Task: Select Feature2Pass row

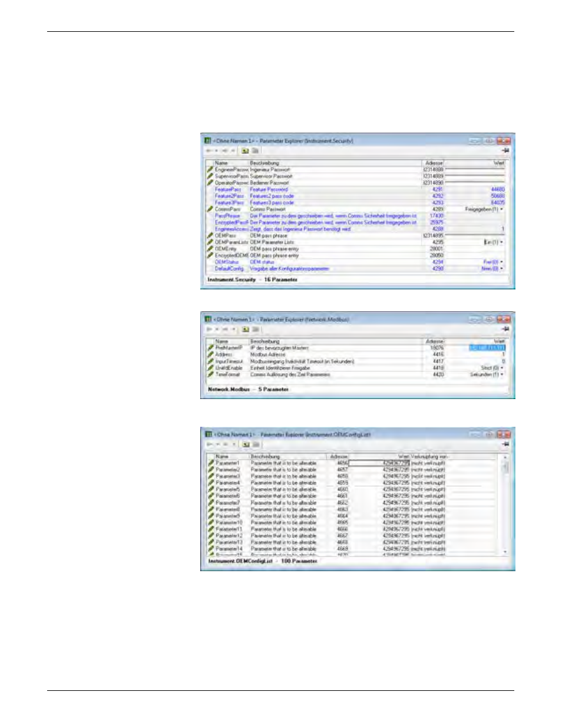Action: pyautogui.click(x=356, y=196)
